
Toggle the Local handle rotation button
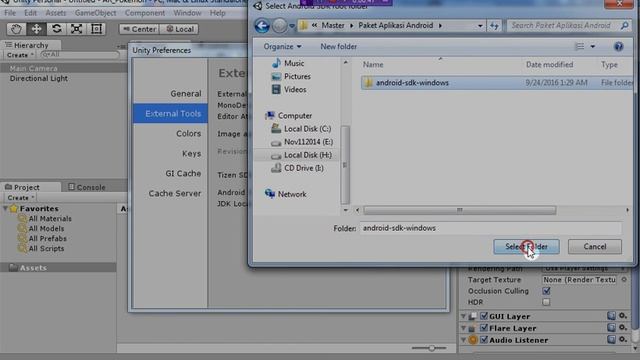(x=179, y=29)
